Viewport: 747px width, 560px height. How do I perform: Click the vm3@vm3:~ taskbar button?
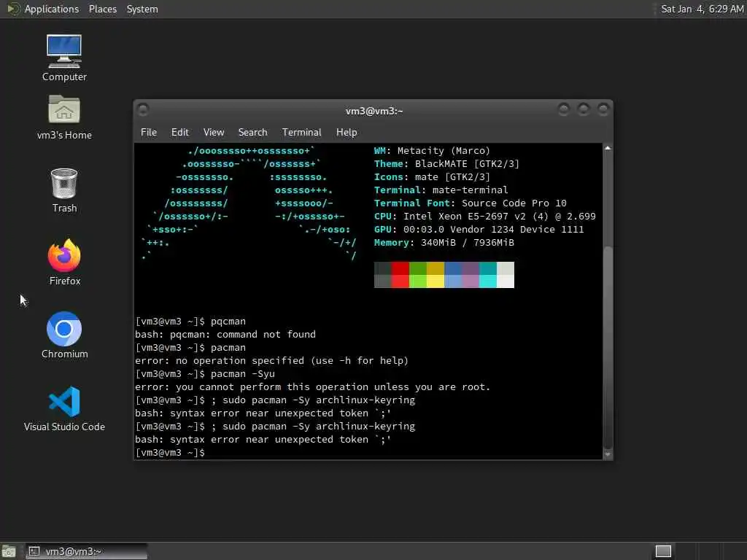coord(87,551)
